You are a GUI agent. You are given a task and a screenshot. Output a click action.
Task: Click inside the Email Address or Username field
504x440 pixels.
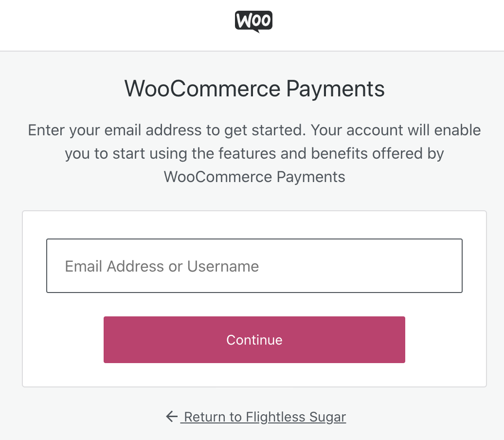[x=253, y=266]
